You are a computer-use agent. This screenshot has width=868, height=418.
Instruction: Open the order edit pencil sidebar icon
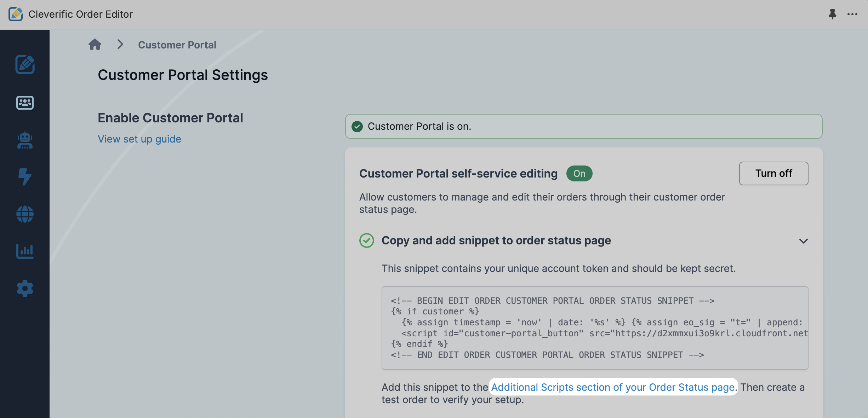[25, 64]
